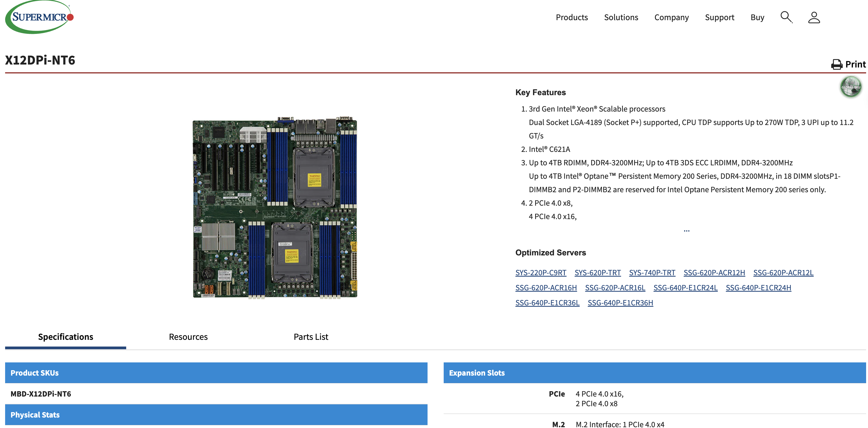Click the Global SKU globe badge
Screen dimensions: 868x428
click(x=851, y=87)
